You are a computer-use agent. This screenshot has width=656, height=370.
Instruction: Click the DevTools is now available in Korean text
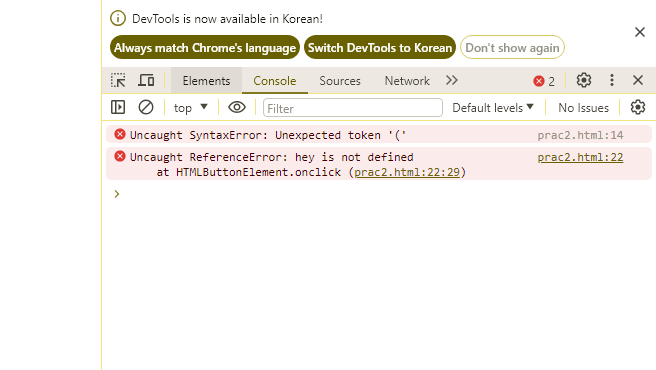227,19
